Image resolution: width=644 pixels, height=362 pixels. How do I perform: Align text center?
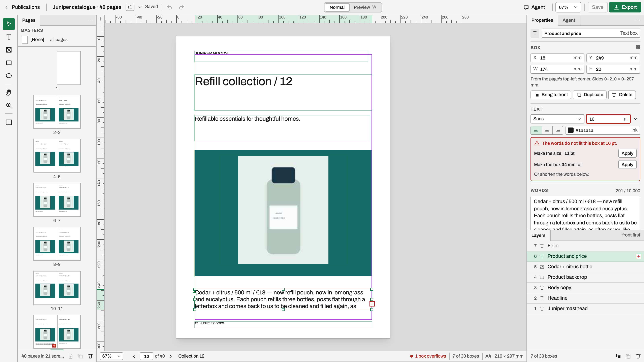547,130
